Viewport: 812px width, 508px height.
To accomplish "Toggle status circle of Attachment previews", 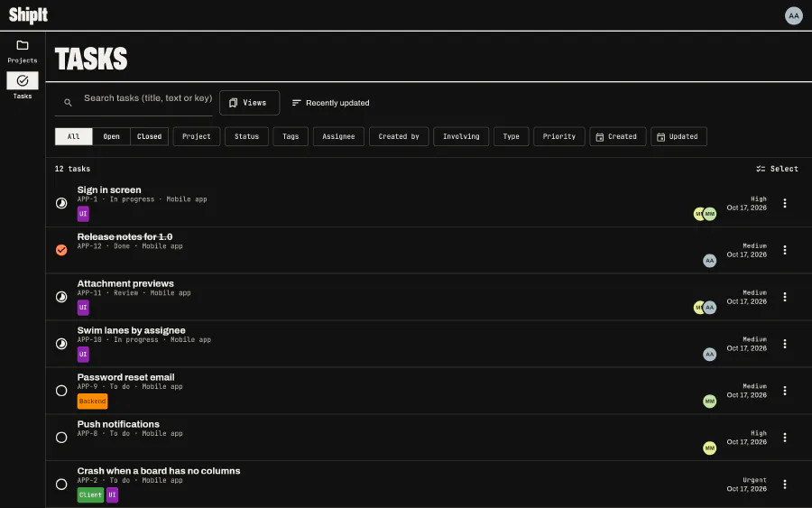I will [61, 297].
